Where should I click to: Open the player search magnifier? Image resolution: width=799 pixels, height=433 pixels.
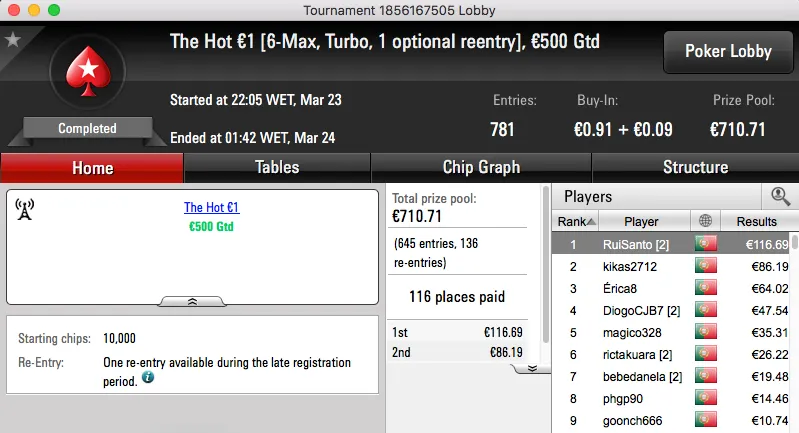coord(780,197)
